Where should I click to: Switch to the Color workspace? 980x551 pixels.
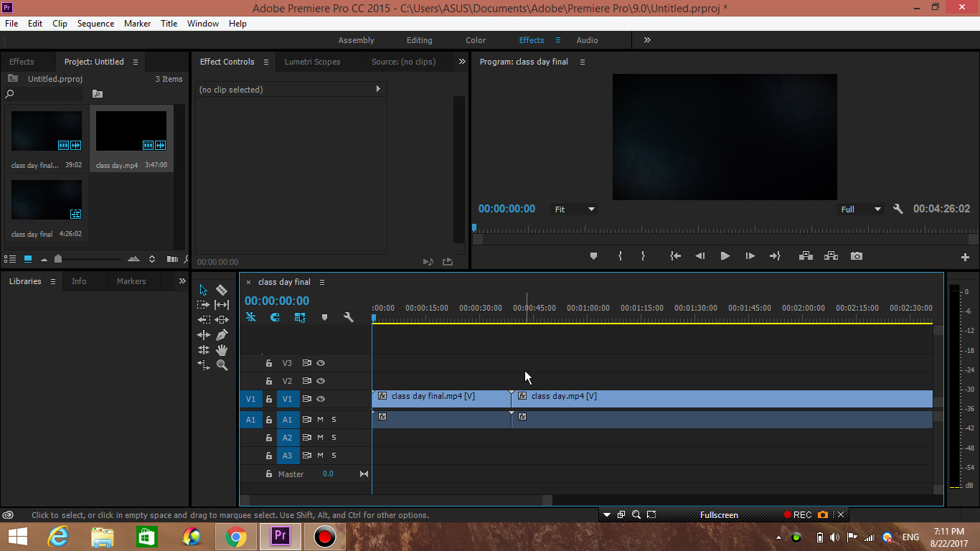click(476, 40)
